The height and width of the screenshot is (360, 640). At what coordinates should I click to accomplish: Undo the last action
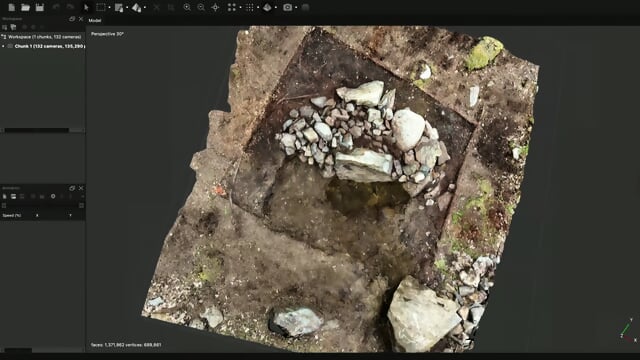pos(56,7)
